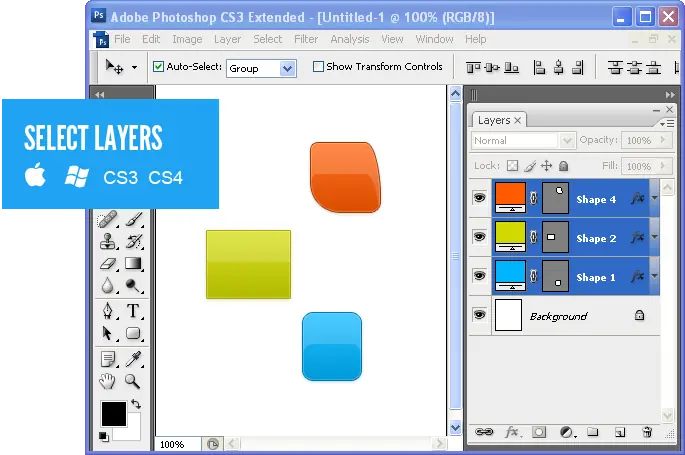
Task: Toggle the Auto-Select checkbox
Action: click(x=158, y=67)
